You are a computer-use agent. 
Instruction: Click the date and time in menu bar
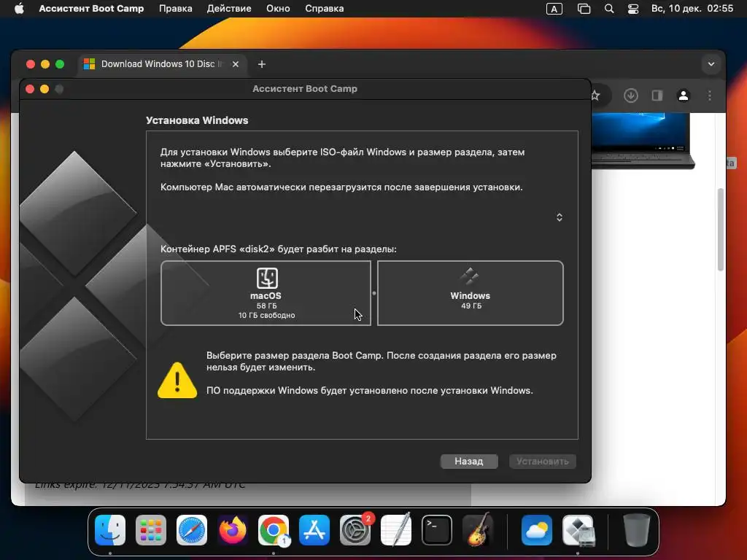click(692, 9)
